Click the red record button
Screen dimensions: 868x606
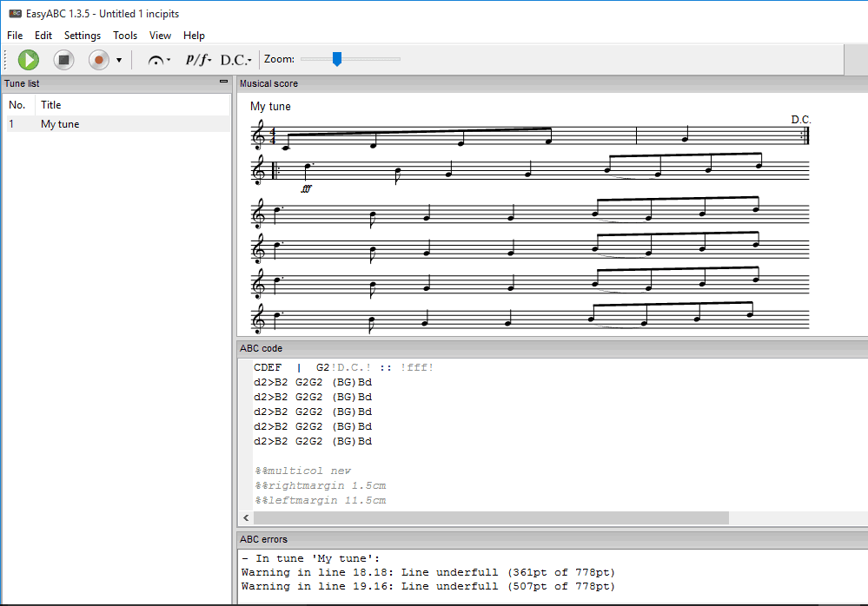[99, 60]
